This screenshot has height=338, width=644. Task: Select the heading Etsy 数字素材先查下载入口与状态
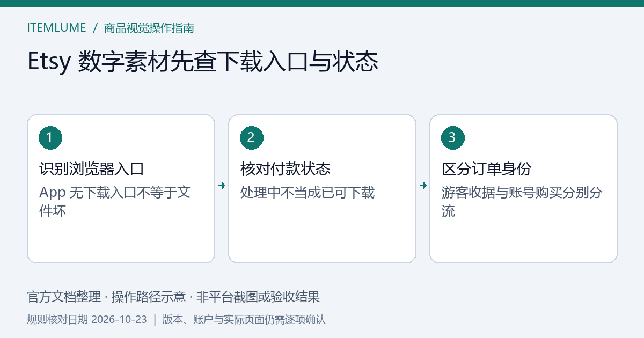click(x=203, y=62)
